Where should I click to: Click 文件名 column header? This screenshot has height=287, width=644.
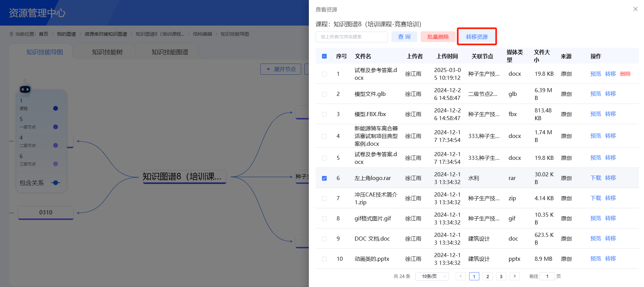tap(363, 56)
